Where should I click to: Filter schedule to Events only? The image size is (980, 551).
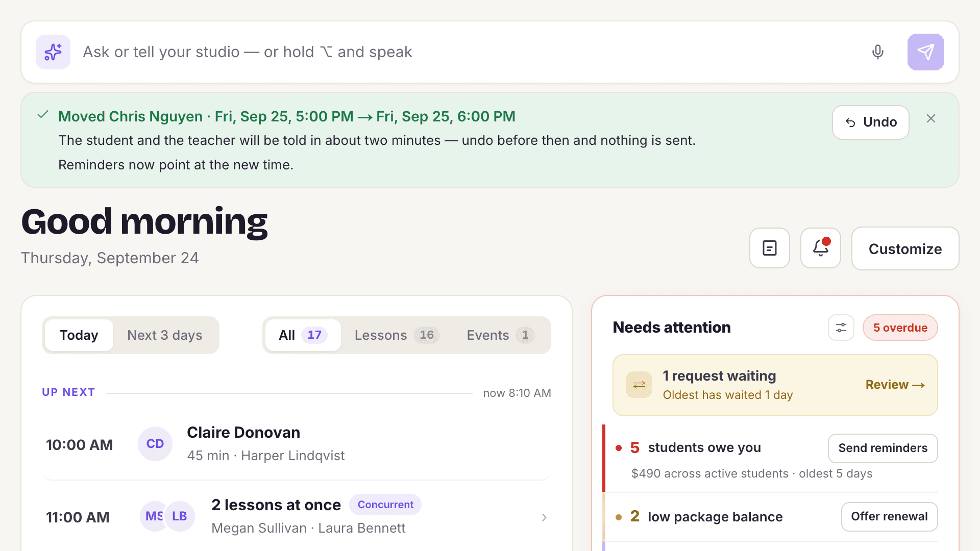click(x=500, y=335)
